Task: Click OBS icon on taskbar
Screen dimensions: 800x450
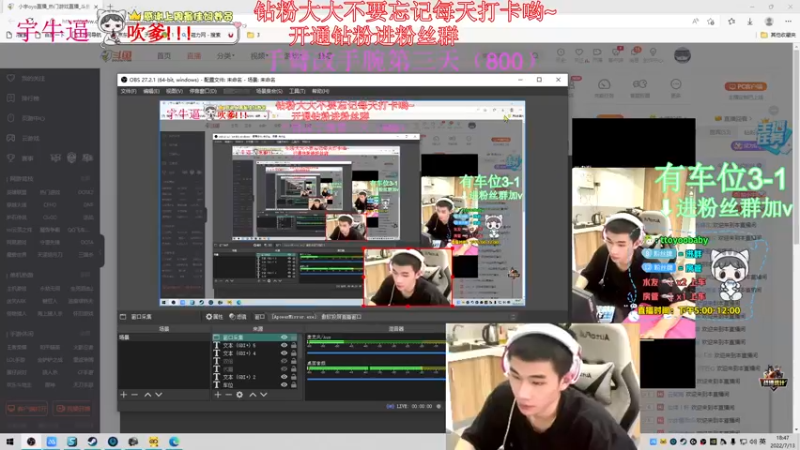Action: tap(31, 441)
